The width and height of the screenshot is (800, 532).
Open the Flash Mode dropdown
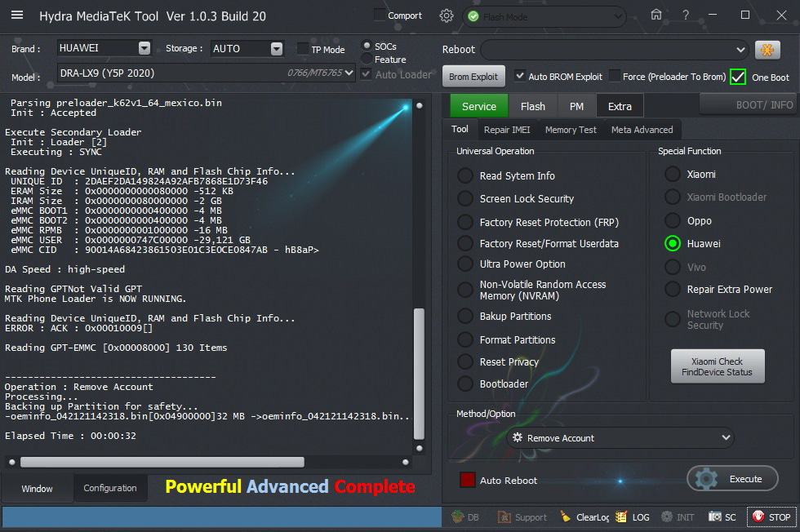click(618, 17)
